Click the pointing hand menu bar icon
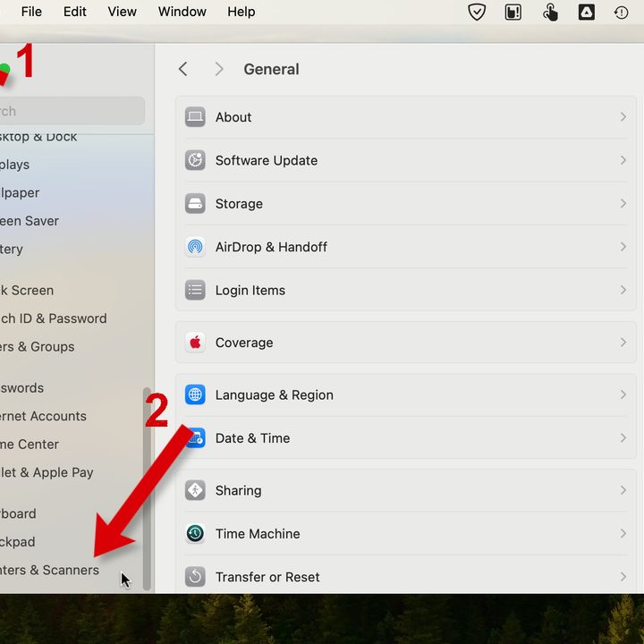The height and width of the screenshot is (644, 644). coord(550,12)
